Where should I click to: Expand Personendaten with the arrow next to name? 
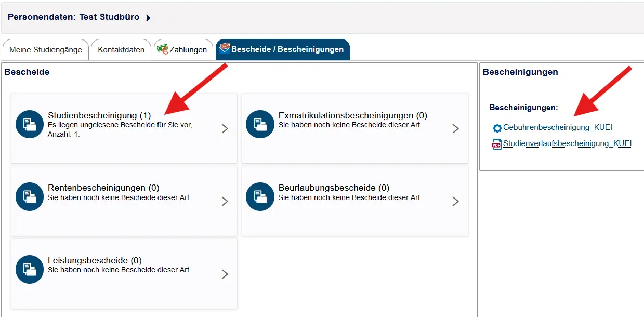pos(148,18)
